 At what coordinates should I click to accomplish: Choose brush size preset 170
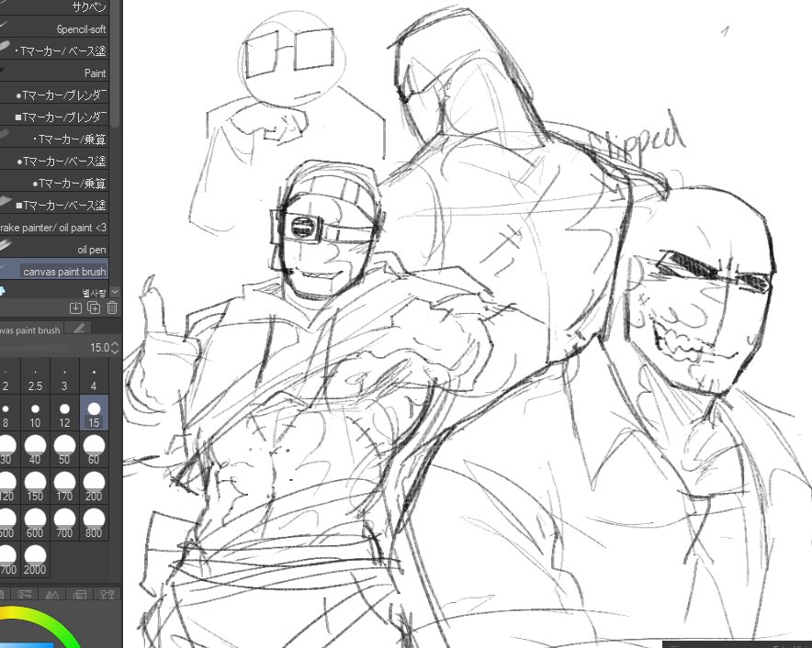point(64,487)
